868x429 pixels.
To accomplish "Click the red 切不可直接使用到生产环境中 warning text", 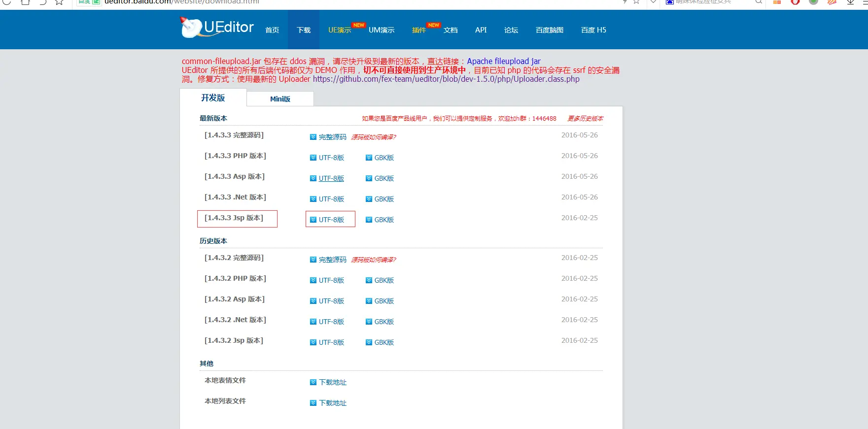I will [415, 70].
